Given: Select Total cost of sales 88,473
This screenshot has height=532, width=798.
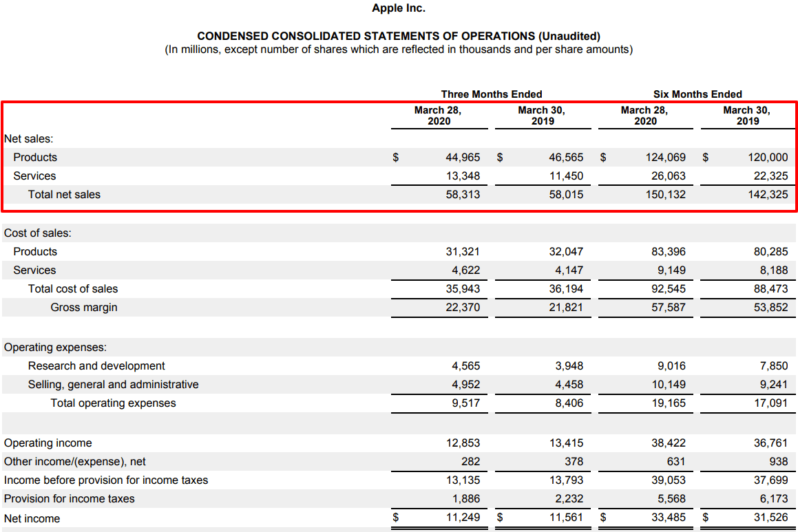Looking at the screenshot, I should pyautogui.click(x=770, y=289).
